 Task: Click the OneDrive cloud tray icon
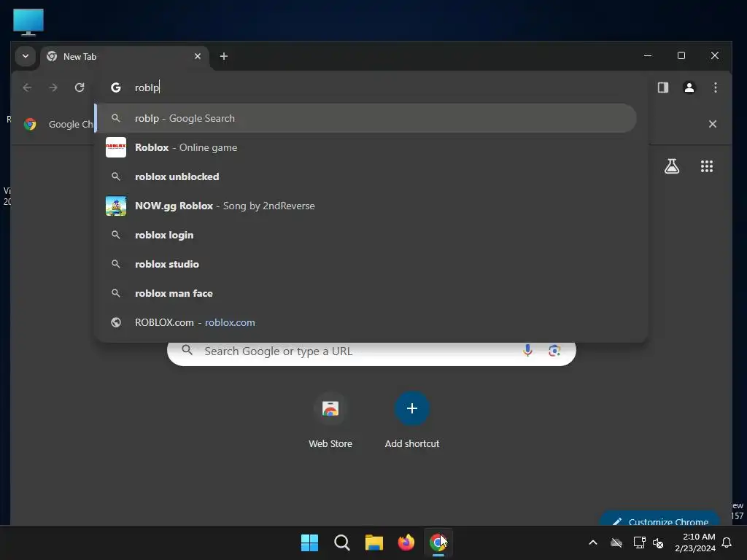pyautogui.click(x=616, y=542)
